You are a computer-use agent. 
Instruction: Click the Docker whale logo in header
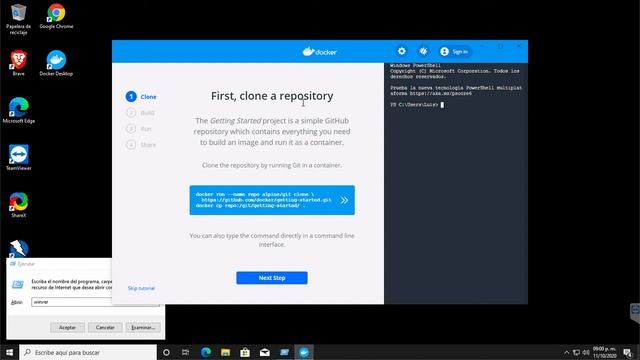pos(320,51)
